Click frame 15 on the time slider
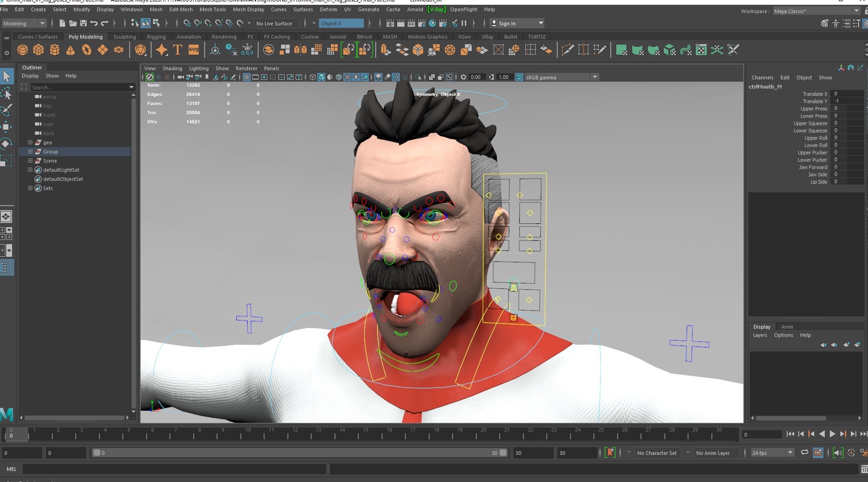This screenshot has width=868, height=482. pos(366,434)
